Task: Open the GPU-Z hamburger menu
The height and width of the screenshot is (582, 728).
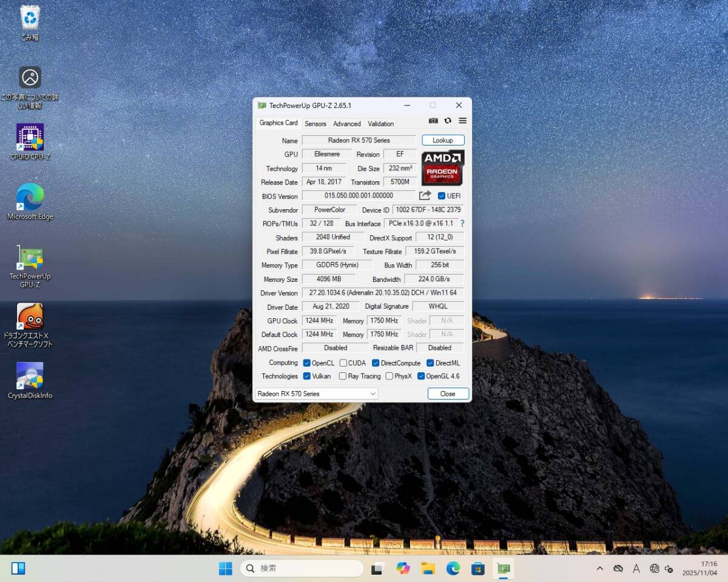Action: point(462,121)
